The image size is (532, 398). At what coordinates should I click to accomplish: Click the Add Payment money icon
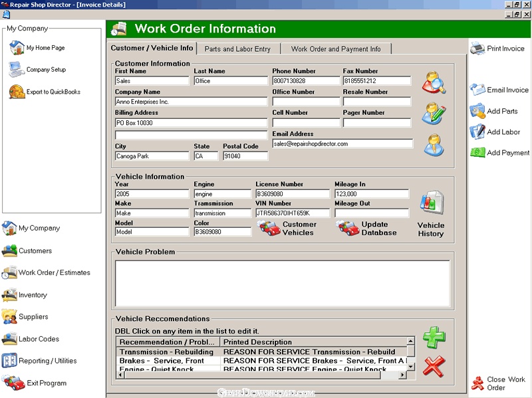(477, 153)
